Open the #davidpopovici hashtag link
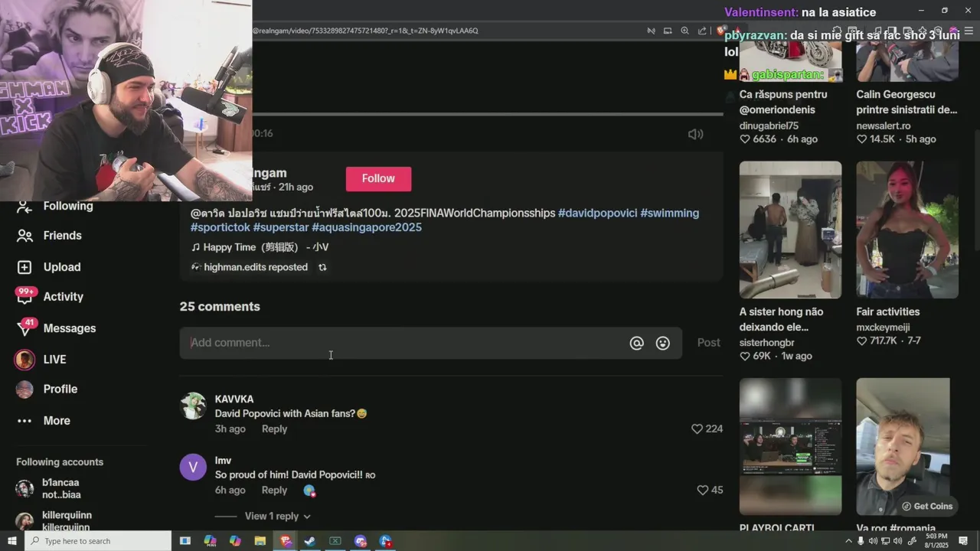 597,213
